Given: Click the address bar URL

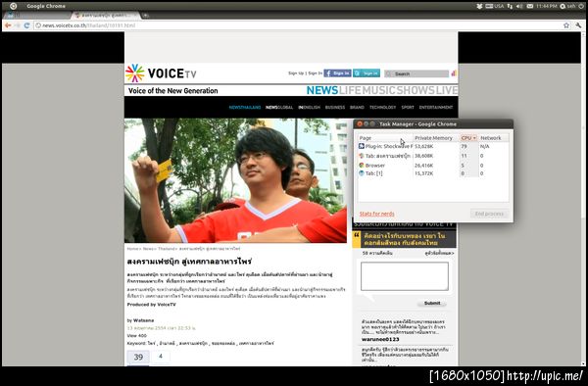Looking at the screenshot, I should 88,25.
